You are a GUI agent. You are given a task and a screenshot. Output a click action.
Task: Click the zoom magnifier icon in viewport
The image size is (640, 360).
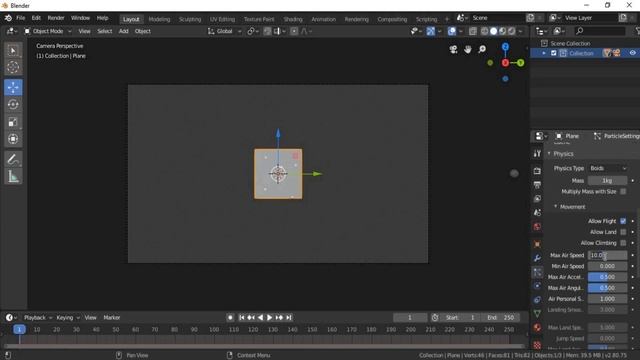pyautogui.click(x=482, y=49)
